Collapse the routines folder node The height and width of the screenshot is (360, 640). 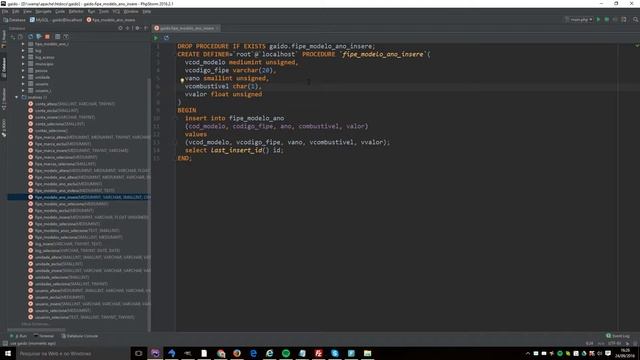point(16,97)
